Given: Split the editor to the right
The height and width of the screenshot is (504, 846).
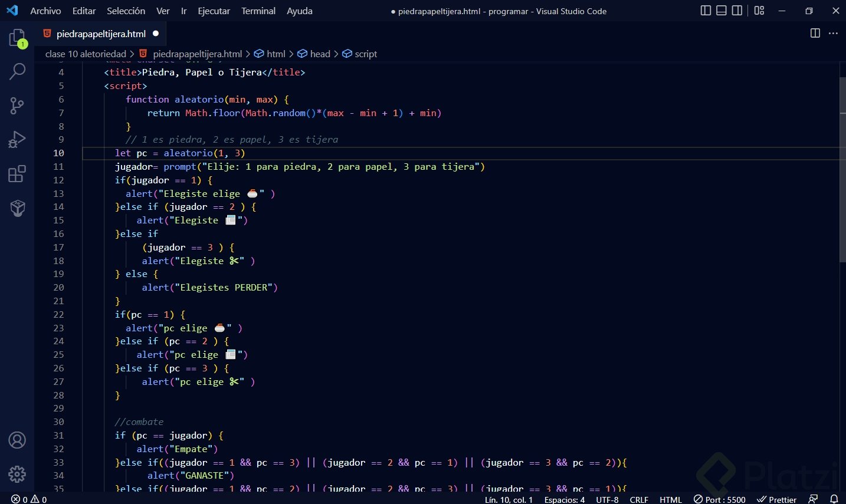Looking at the screenshot, I should tap(815, 33).
